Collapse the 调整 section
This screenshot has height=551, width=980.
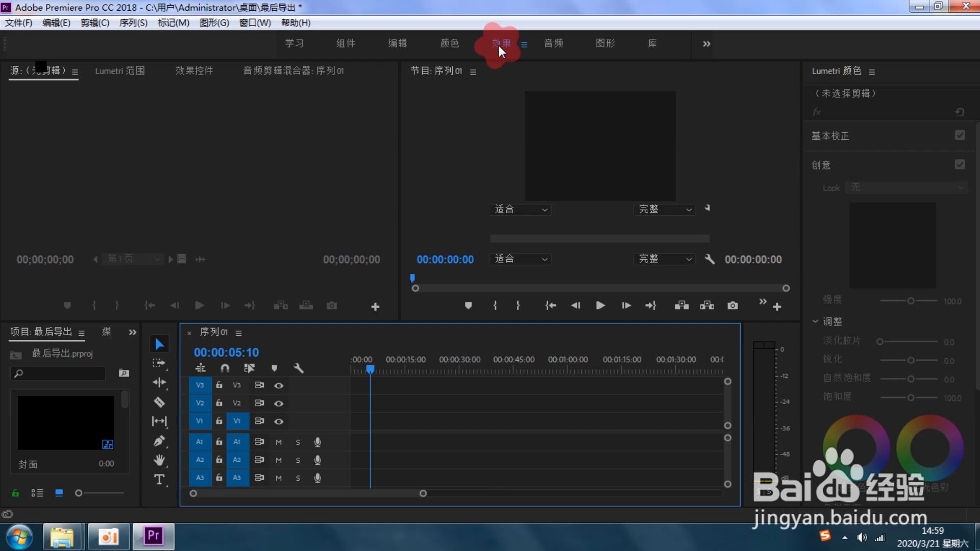coord(815,321)
